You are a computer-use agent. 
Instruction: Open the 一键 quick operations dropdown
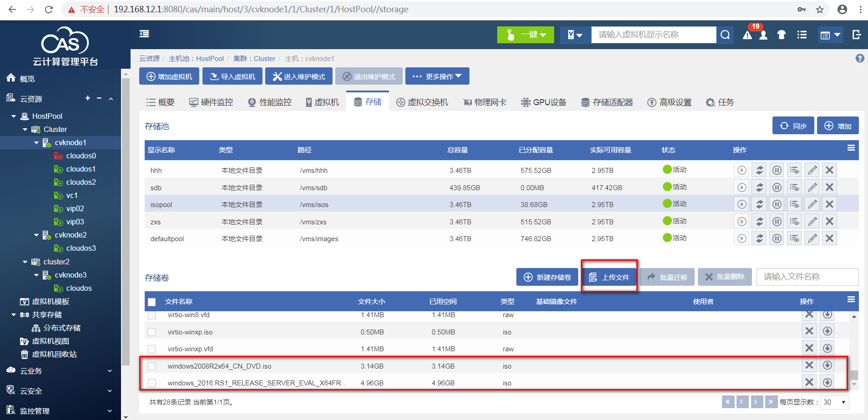(525, 35)
